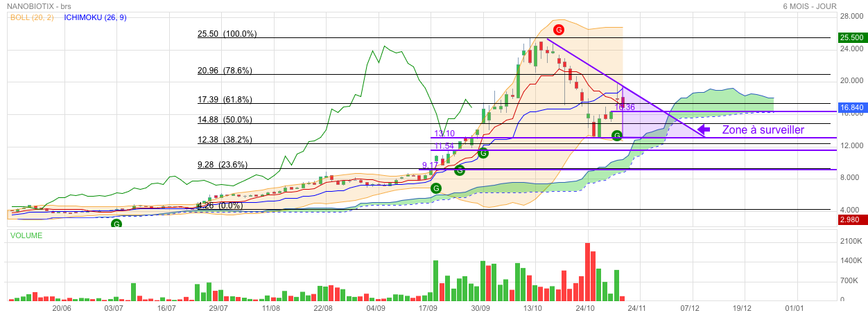Click the 11/08 date on the time axis
Image resolution: width=868 pixels, height=315 pixels.
tap(271, 307)
